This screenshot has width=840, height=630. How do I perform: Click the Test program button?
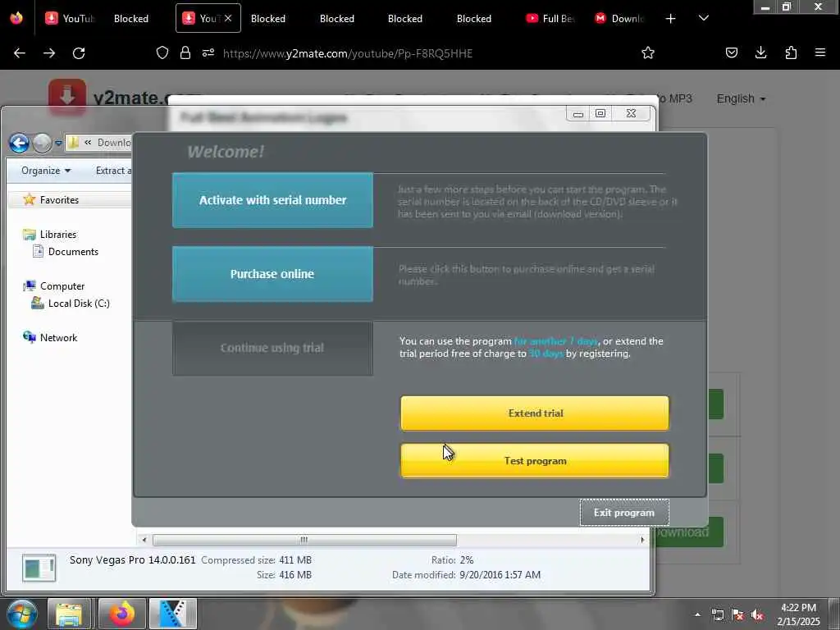point(535,461)
